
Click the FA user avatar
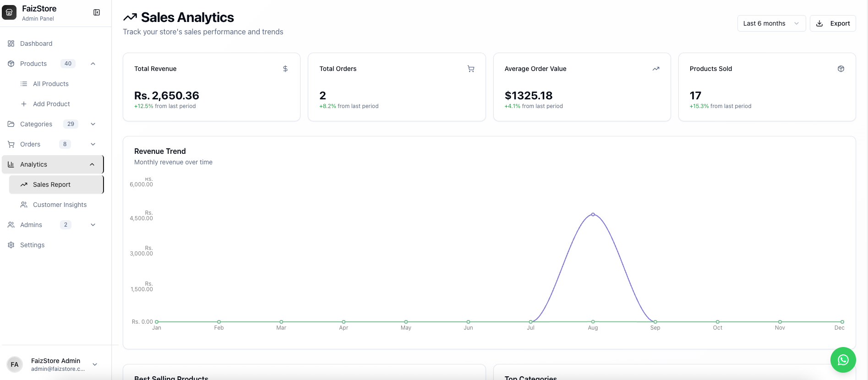coord(15,364)
